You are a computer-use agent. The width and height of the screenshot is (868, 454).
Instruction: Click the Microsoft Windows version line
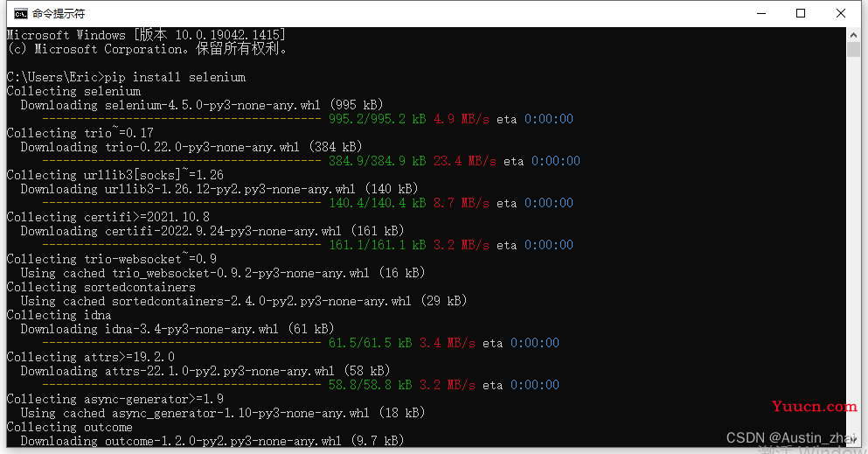tap(146, 35)
